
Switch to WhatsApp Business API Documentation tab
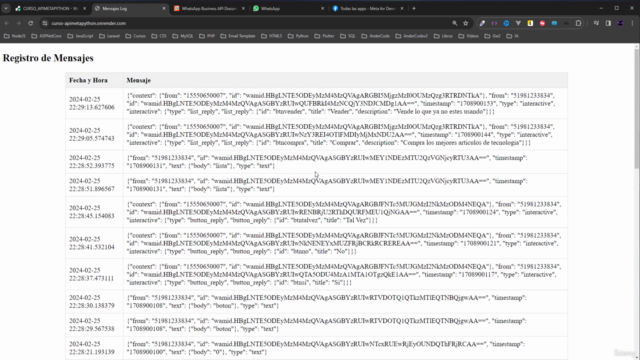click(209, 8)
